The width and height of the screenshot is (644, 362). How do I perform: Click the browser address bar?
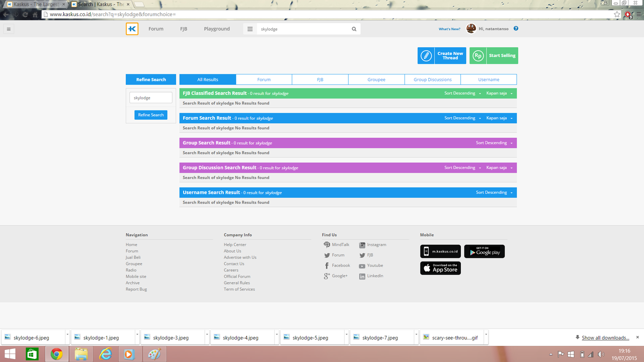[327, 15]
